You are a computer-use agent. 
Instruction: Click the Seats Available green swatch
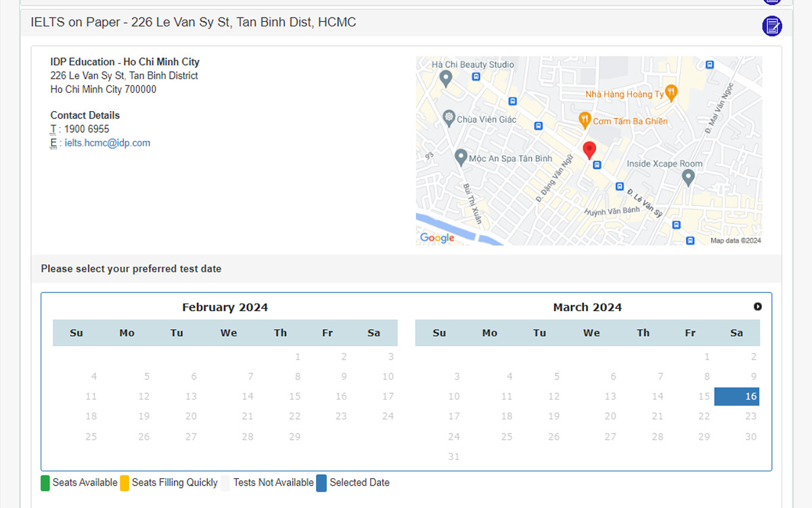pos(45,483)
